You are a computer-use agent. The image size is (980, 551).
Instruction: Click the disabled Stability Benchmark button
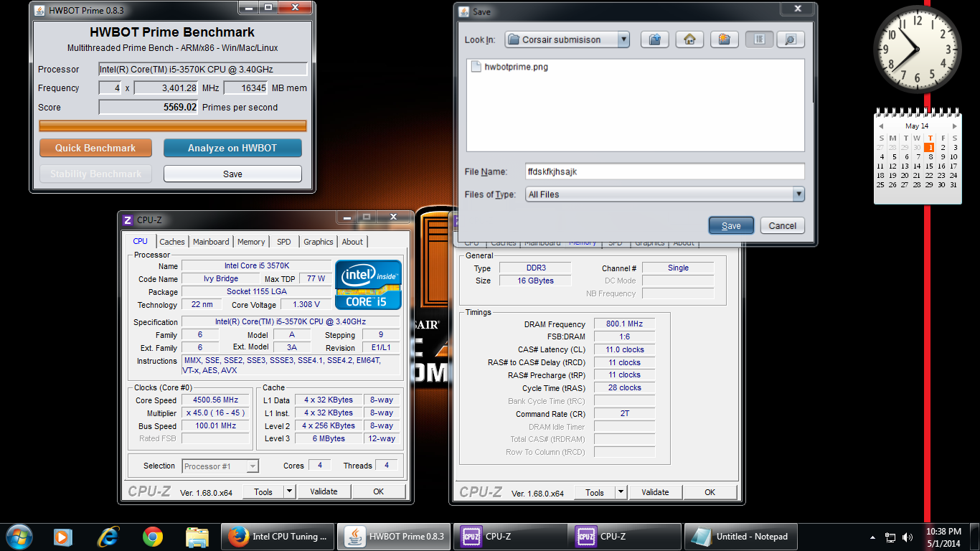(x=96, y=174)
